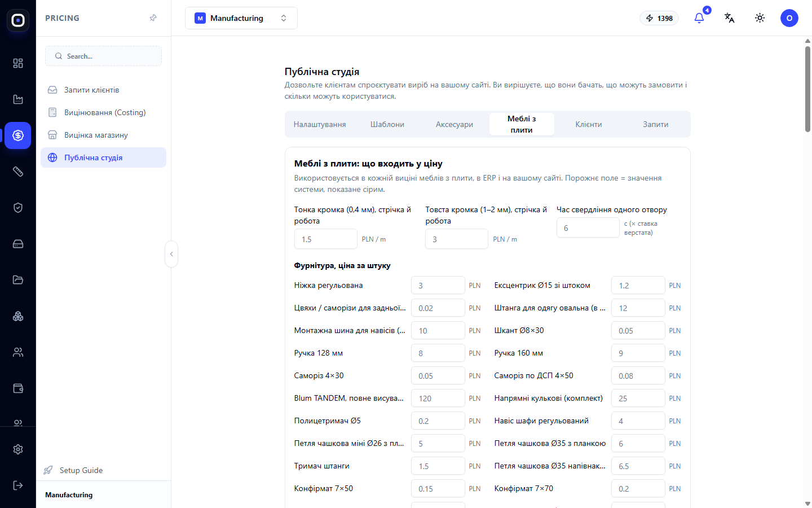The image size is (812, 508).
Task: Open the Manufacturing workspace dropdown
Action: pos(241,18)
